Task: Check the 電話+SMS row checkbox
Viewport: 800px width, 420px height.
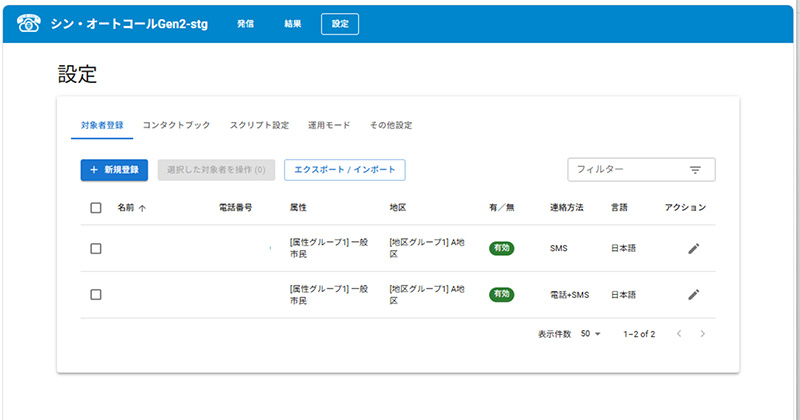Action: [x=95, y=294]
